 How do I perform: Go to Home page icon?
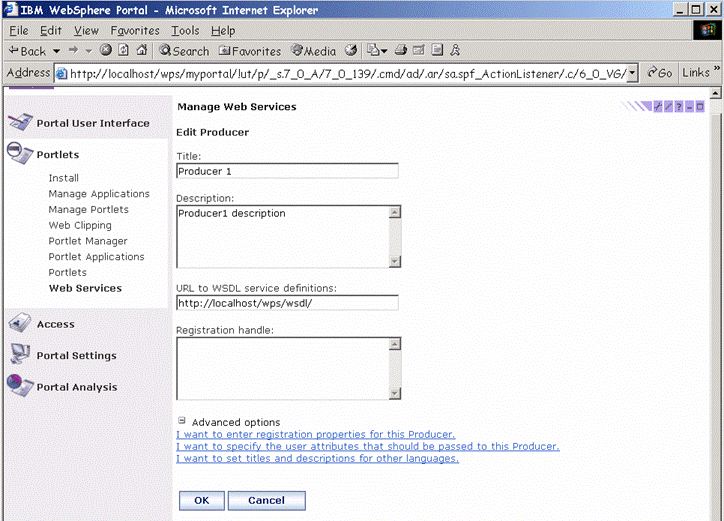(x=142, y=50)
